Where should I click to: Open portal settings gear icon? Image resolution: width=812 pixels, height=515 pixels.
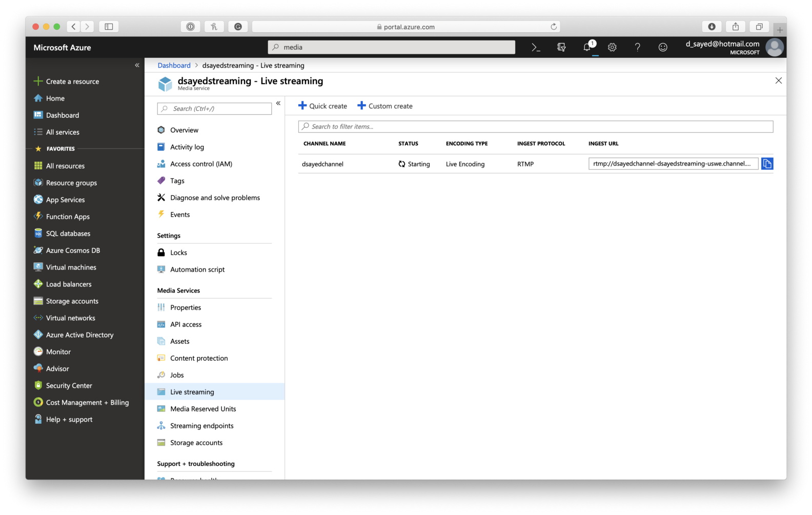[612, 47]
